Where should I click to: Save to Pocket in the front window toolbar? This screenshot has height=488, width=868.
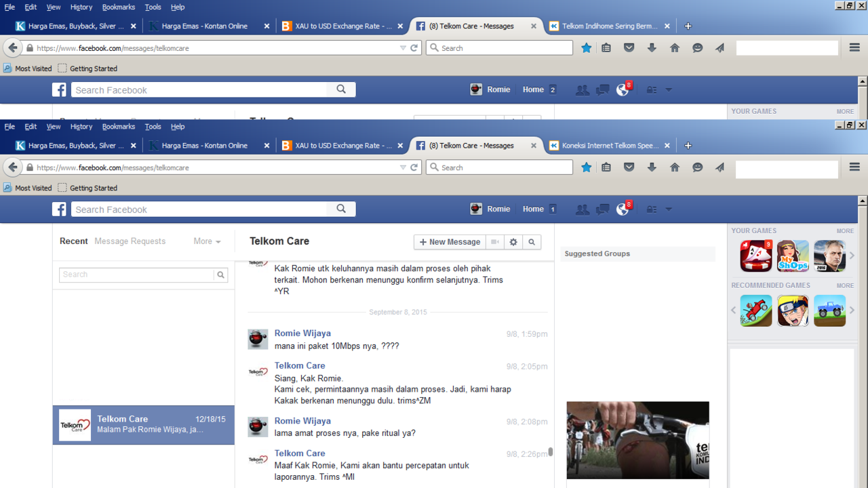[629, 167]
